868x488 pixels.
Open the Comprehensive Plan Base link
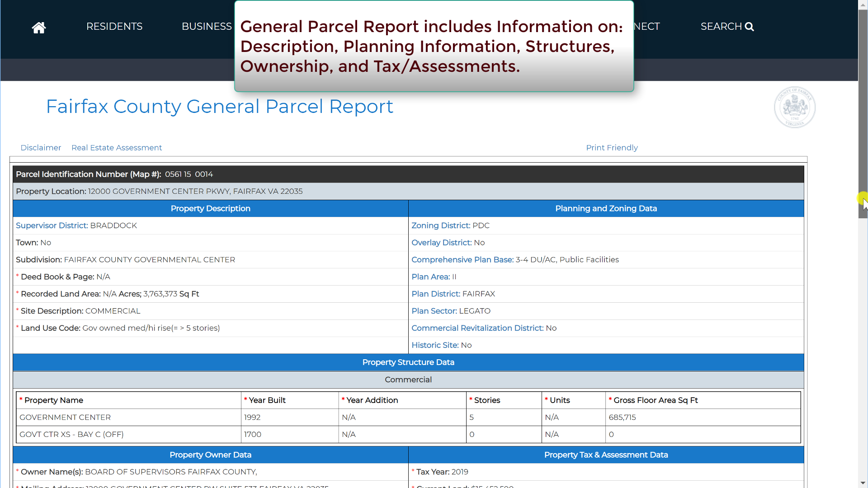(462, 260)
